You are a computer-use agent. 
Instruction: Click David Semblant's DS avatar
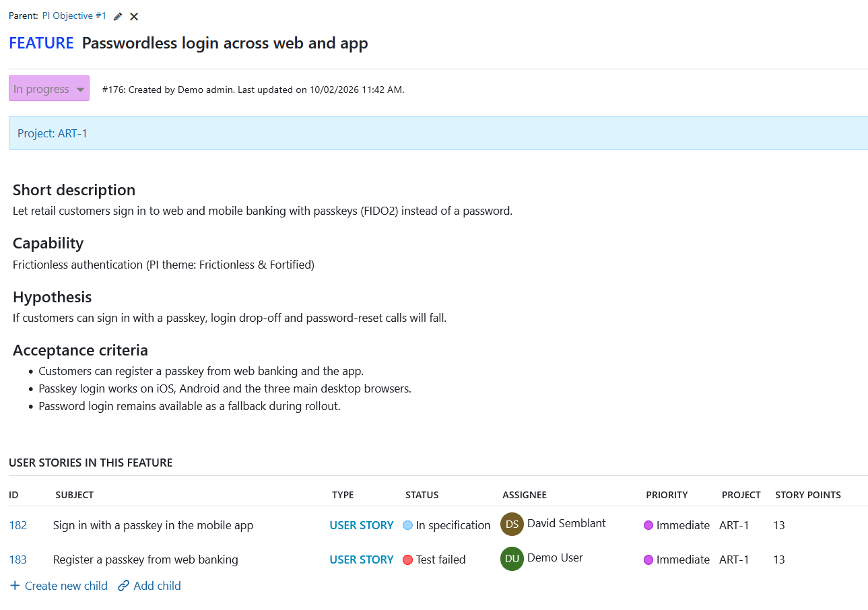tap(512, 524)
